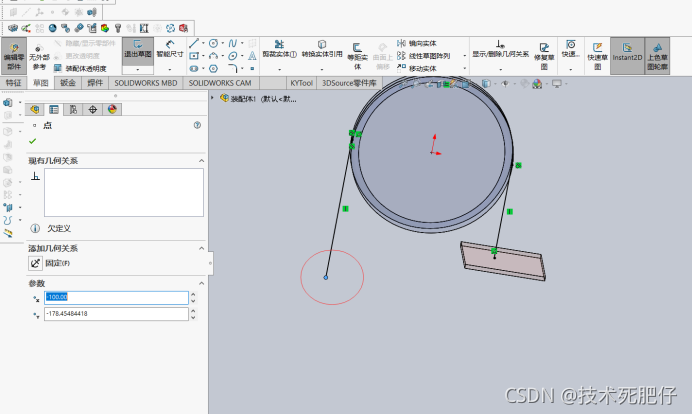The width and height of the screenshot is (693, 414).
Task: Confirm point with green checkmark
Action: coord(32,141)
